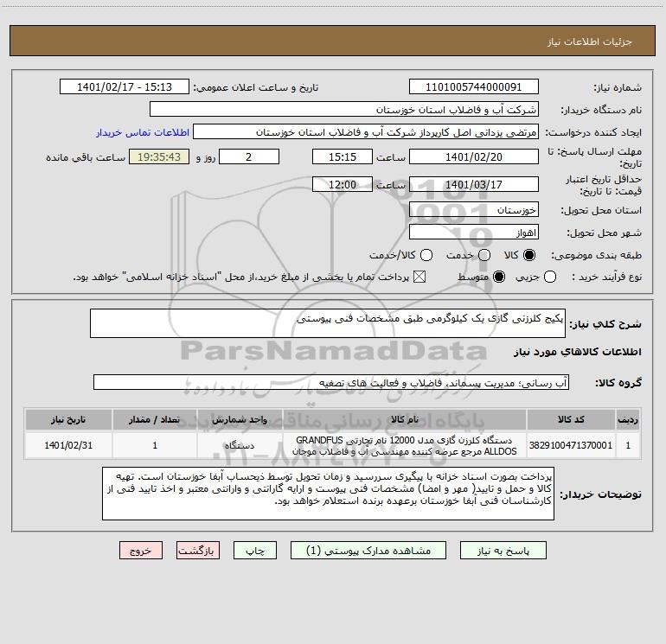Select the کالا radio button

[529, 255]
